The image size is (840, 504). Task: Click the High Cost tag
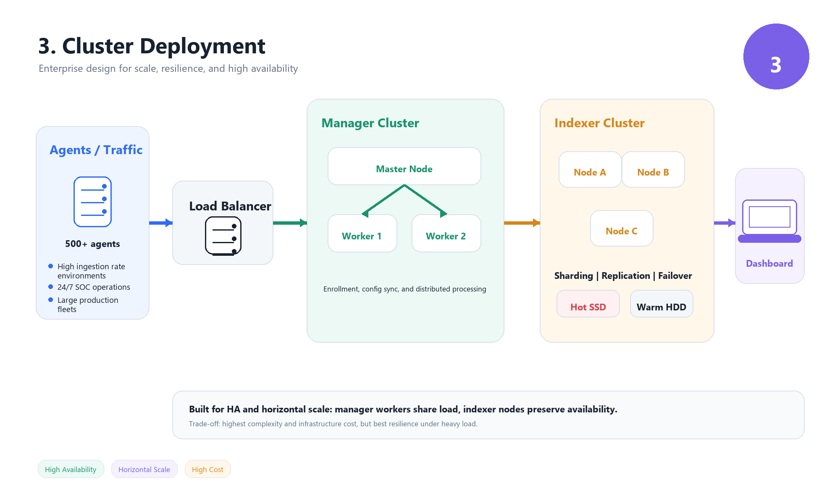point(207,469)
